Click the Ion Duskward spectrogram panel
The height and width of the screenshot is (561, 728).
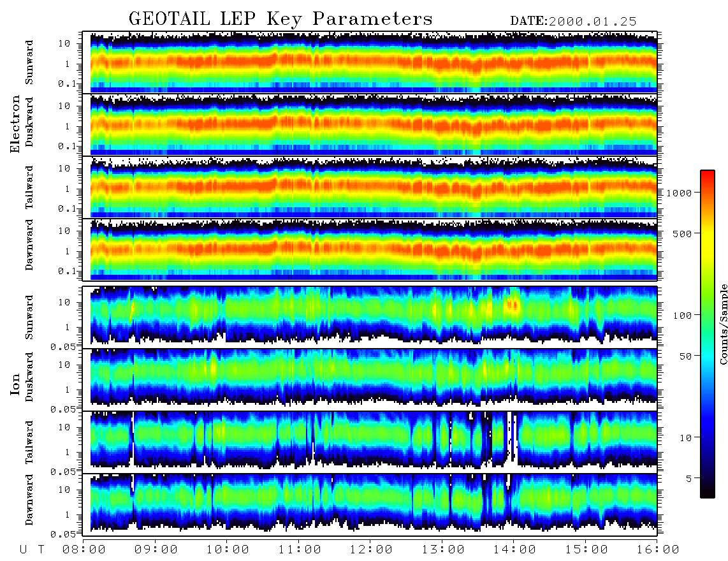click(x=370, y=379)
